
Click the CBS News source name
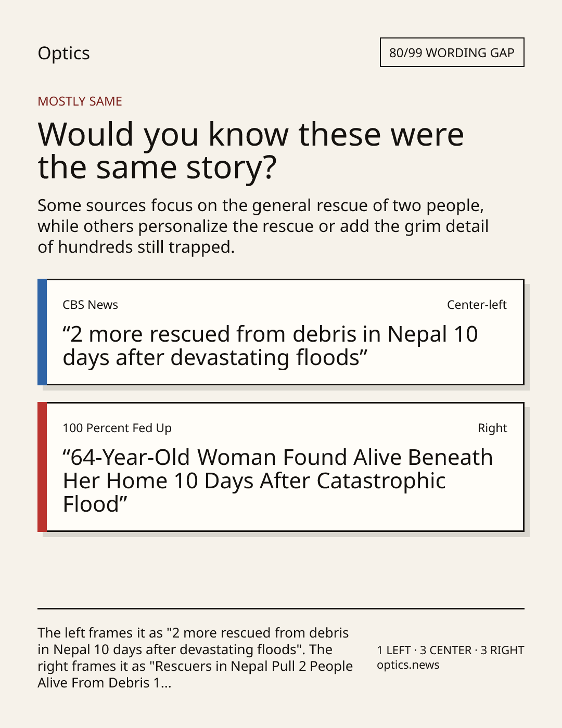coord(90,305)
